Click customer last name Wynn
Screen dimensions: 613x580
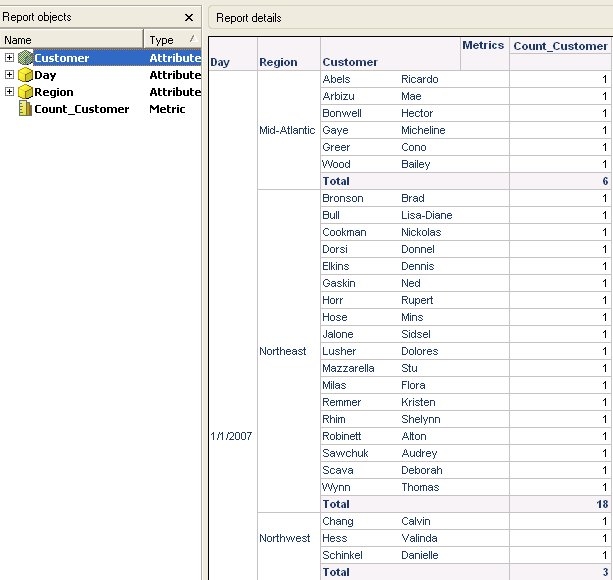pyautogui.click(x=336, y=487)
